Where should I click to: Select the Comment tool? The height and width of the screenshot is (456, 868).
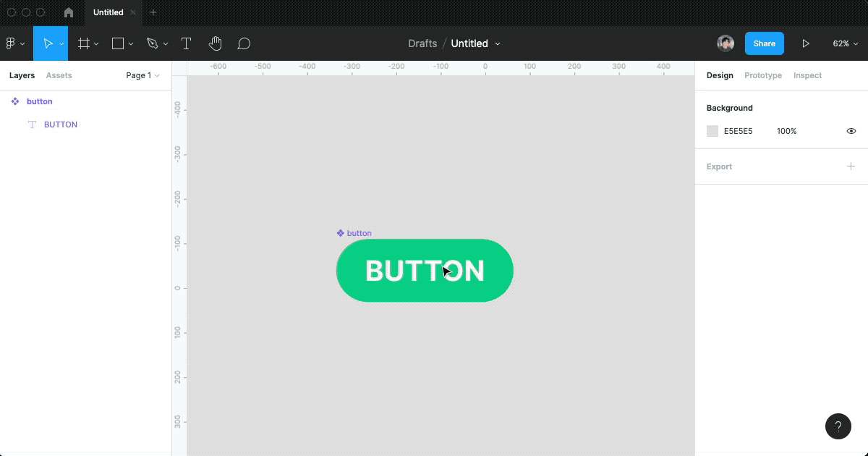coord(244,43)
